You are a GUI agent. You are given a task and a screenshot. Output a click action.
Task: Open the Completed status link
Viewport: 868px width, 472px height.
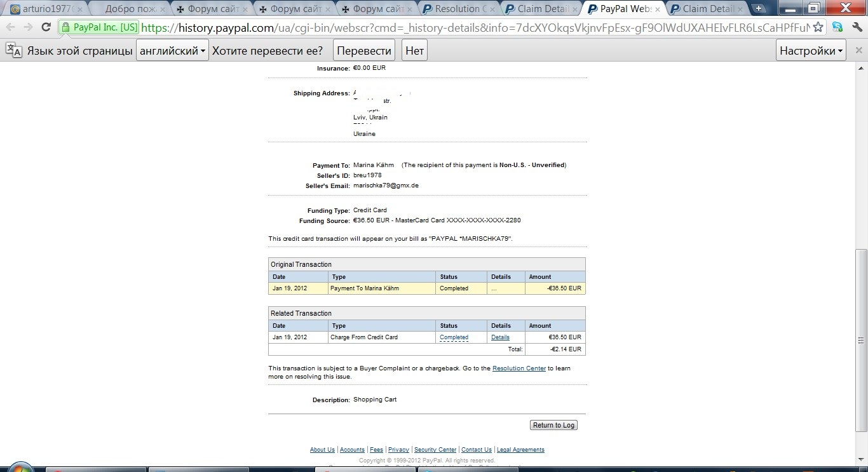(454, 337)
